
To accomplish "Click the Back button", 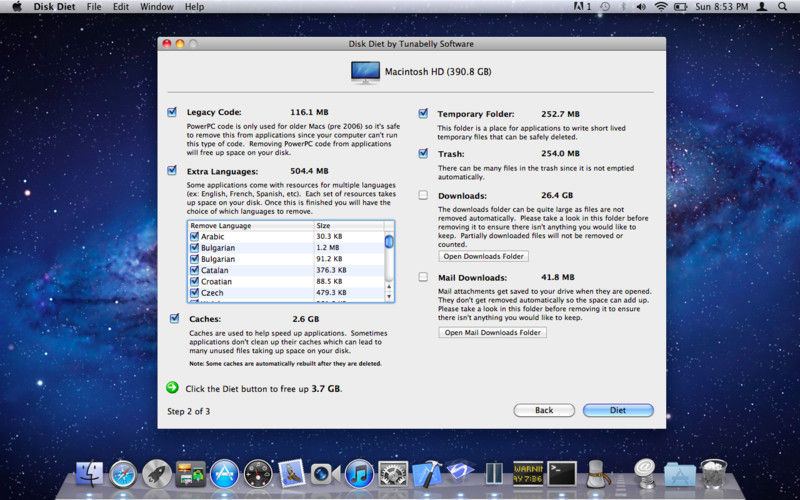I will tap(544, 410).
